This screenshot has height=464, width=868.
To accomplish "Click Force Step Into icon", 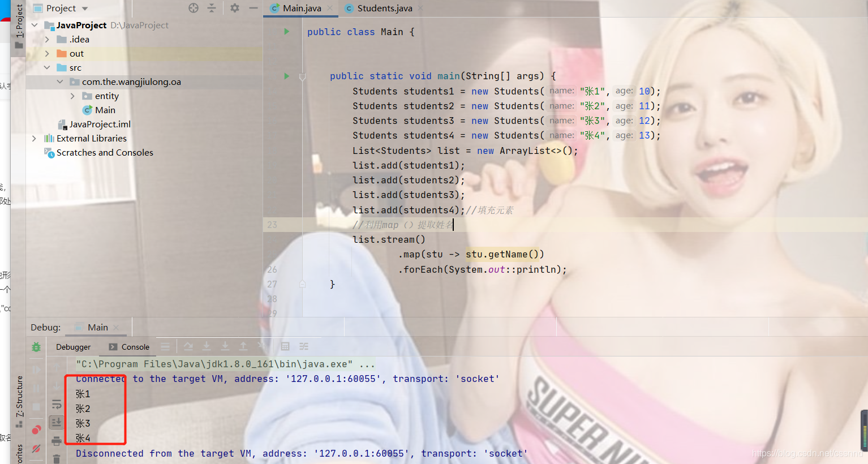I will click(225, 346).
